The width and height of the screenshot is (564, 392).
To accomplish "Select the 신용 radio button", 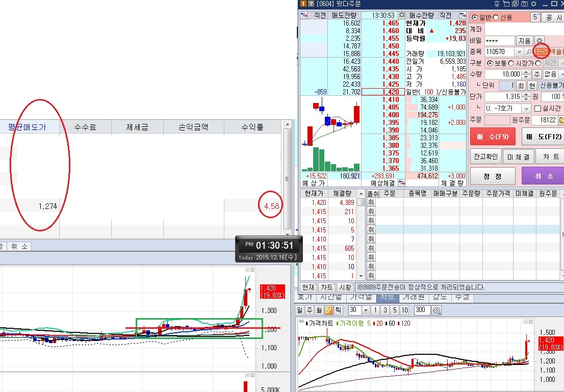I will click(x=496, y=17).
